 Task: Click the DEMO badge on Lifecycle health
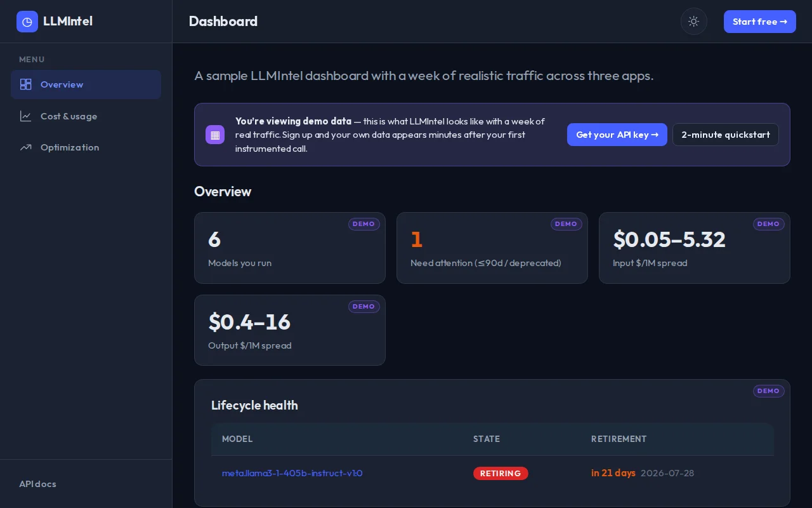[x=769, y=391]
